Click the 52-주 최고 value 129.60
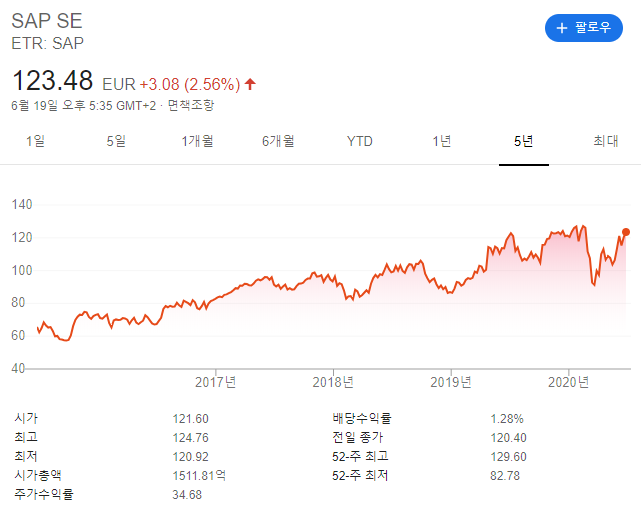641x508 pixels. point(509,457)
